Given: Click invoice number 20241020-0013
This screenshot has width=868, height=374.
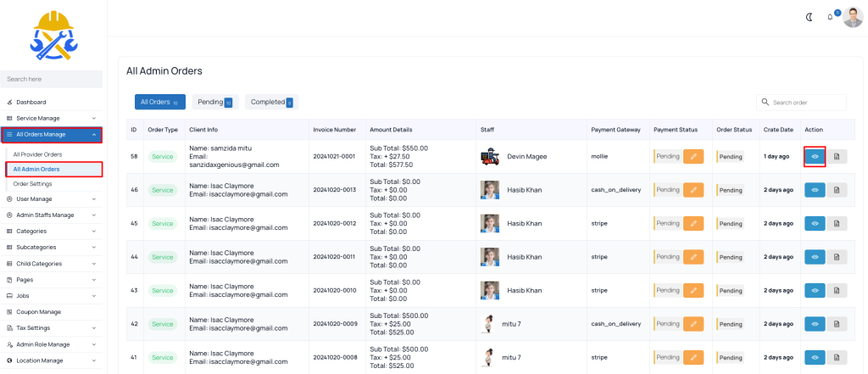Looking at the screenshot, I should (x=334, y=190).
